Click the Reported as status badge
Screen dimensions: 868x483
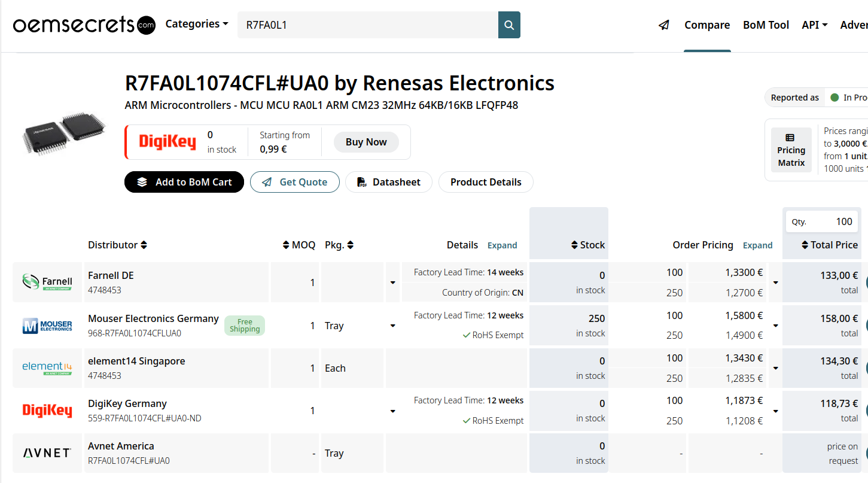(x=816, y=98)
